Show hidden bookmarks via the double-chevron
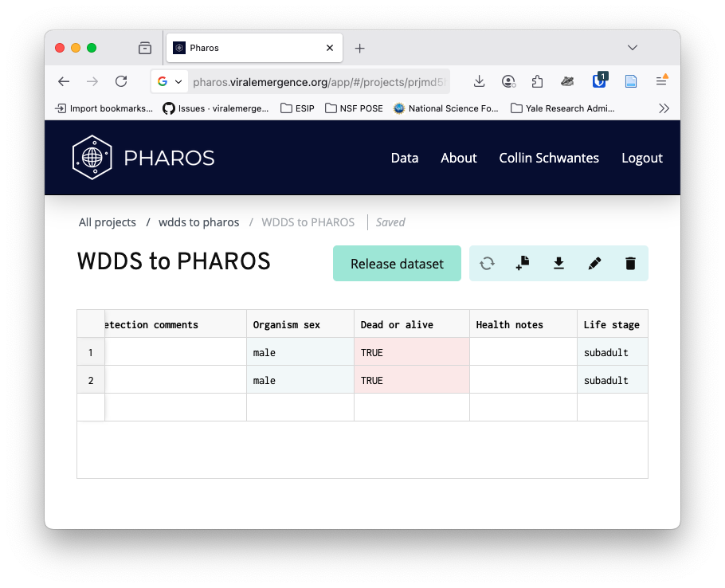 pyautogui.click(x=664, y=108)
